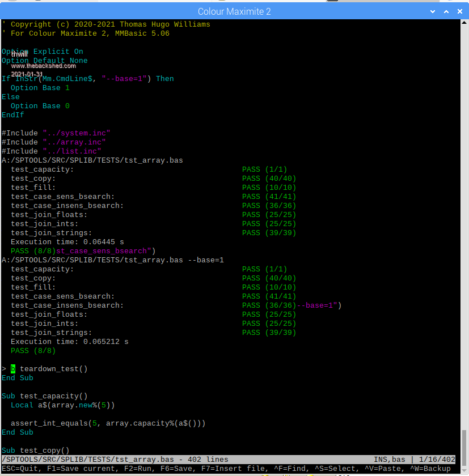469x476 pixels.
Task: Click the #Include "../list.inc" line
Action: coord(52,151)
